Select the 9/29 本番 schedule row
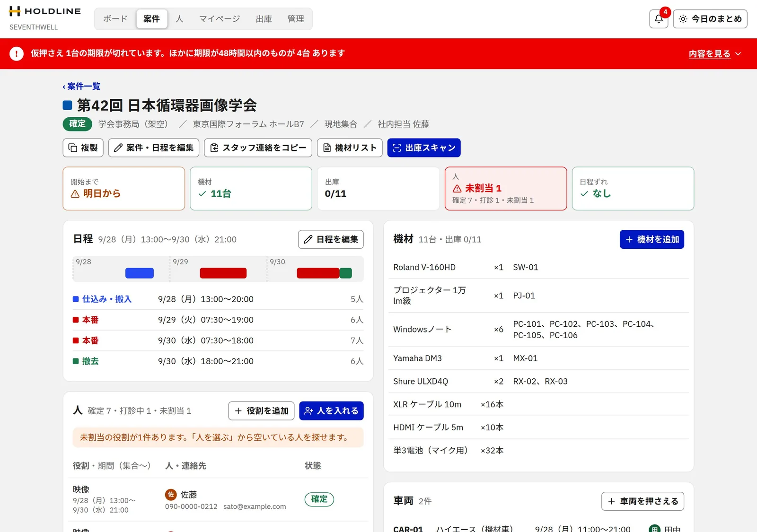 coord(218,320)
